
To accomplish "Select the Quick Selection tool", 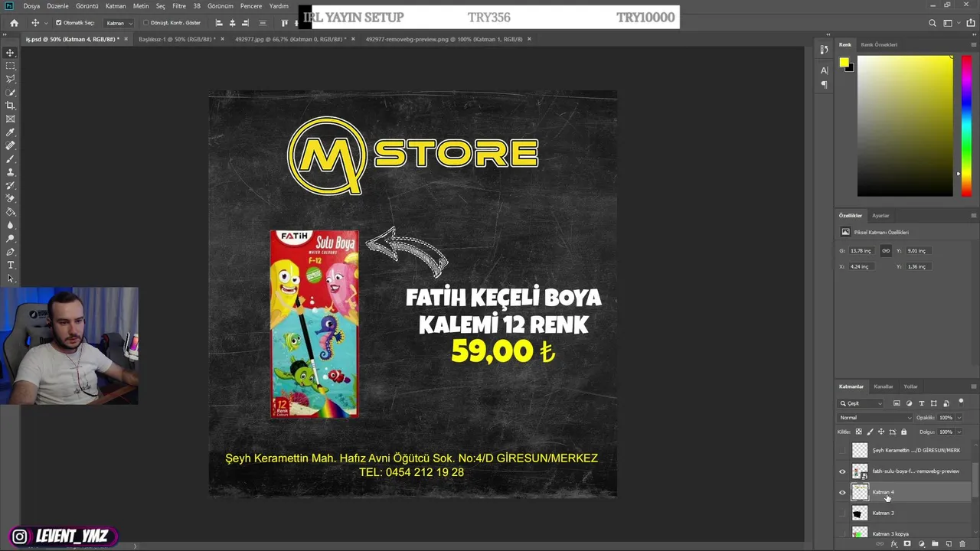I will (x=10, y=93).
